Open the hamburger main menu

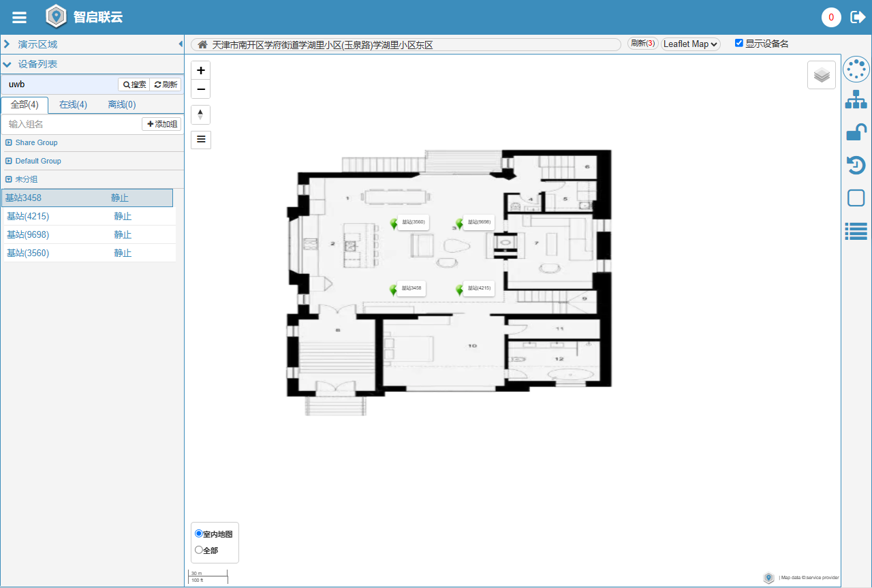click(20, 18)
